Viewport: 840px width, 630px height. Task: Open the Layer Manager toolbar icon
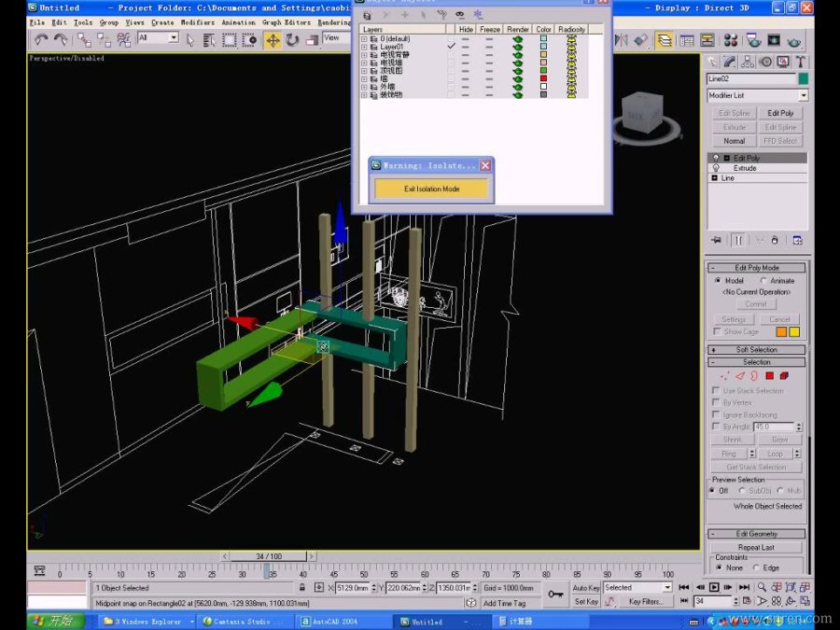[665, 40]
